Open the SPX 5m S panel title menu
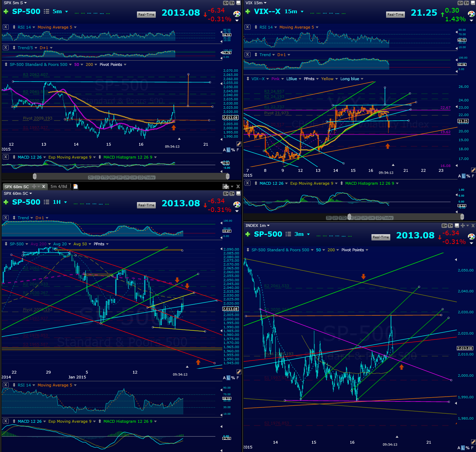Viewport: 476px width, 452px height. coord(15,3)
